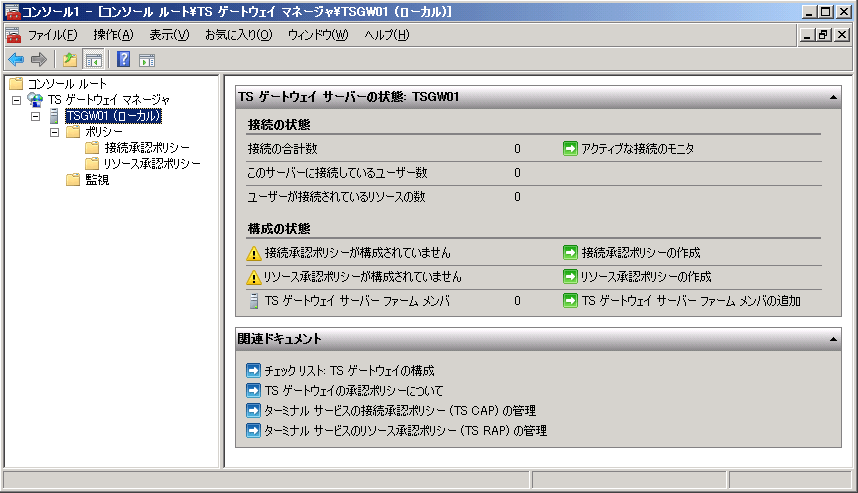Open the ファイル(F) menu
858x493 pixels.
coord(53,35)
